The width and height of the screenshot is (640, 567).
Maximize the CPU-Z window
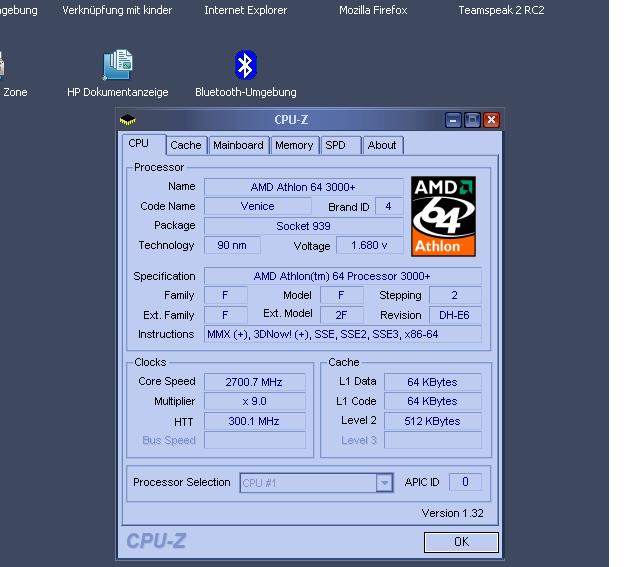[472, 120]
